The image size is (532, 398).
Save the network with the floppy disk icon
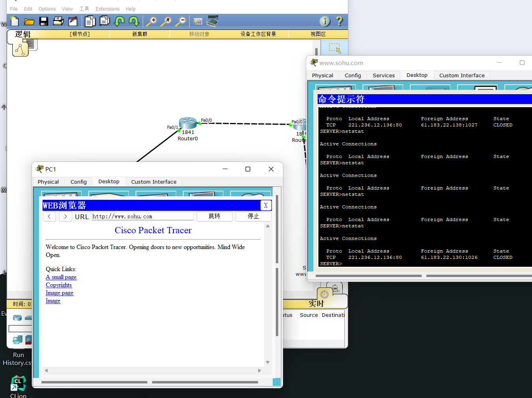click(x=44, y=21)
